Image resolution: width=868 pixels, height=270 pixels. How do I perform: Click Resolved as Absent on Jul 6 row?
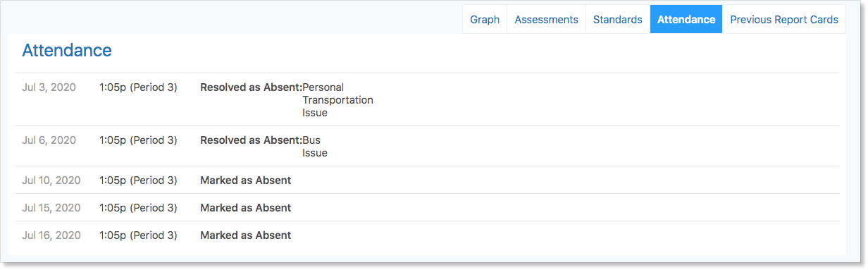pos(251,140)
